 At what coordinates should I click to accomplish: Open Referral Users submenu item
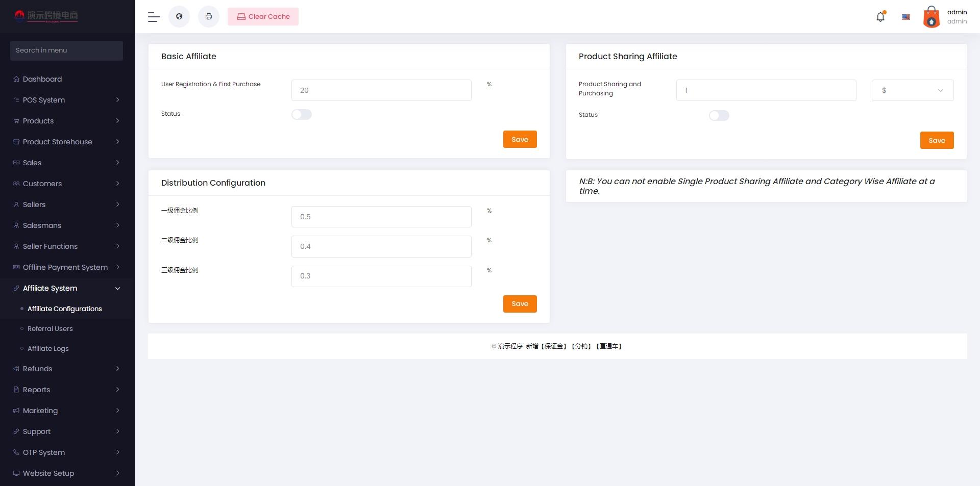tap(50, 329)
